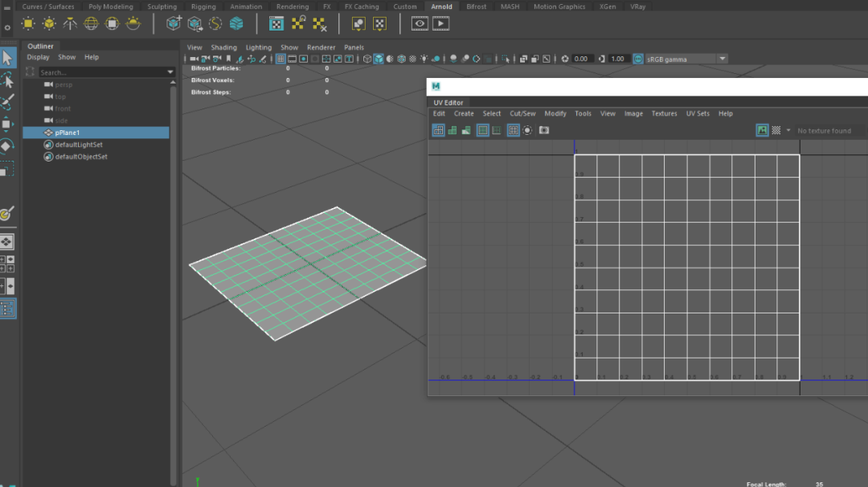Click the Arnold Area Light shelf icon

[28, 23]
